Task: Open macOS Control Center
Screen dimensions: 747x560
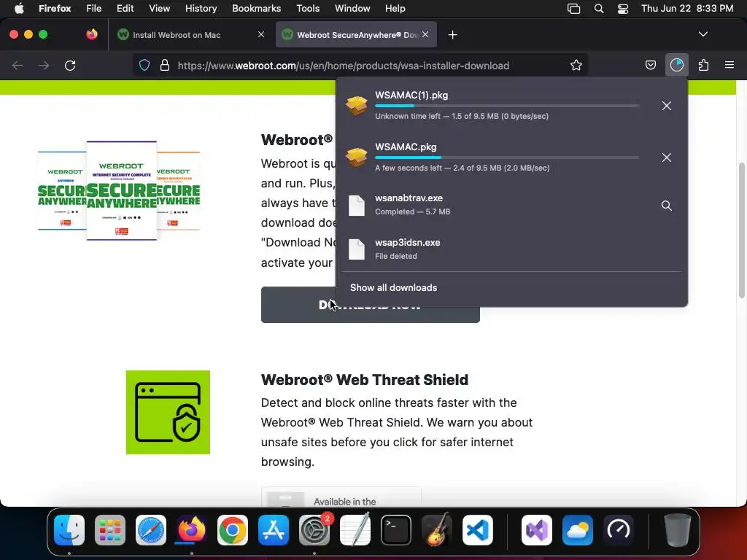Action: pyautogui.click(x=623, y=9)
